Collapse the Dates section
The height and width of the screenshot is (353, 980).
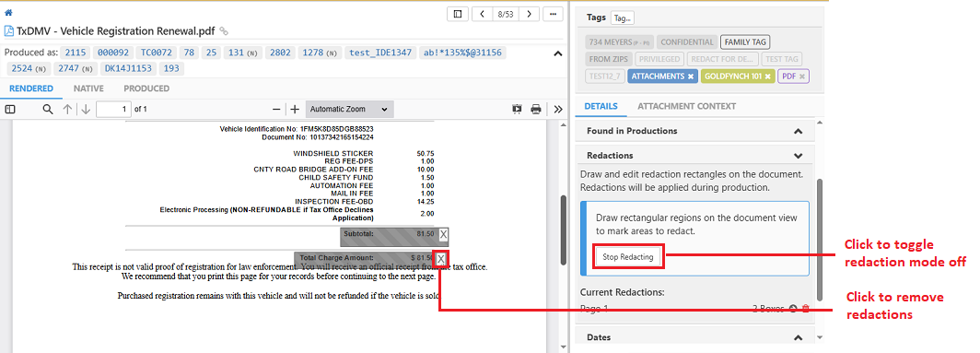coord(799,337)
